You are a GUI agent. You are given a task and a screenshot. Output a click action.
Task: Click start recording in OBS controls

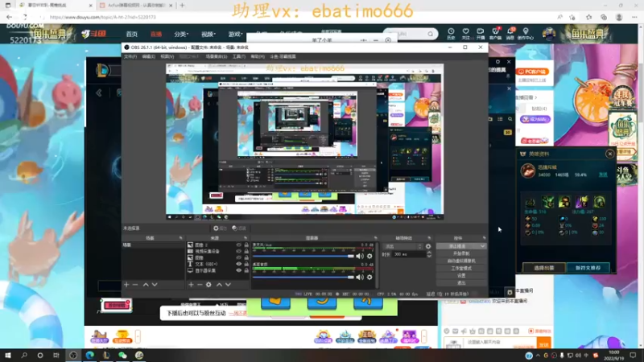tap(461, 253)
